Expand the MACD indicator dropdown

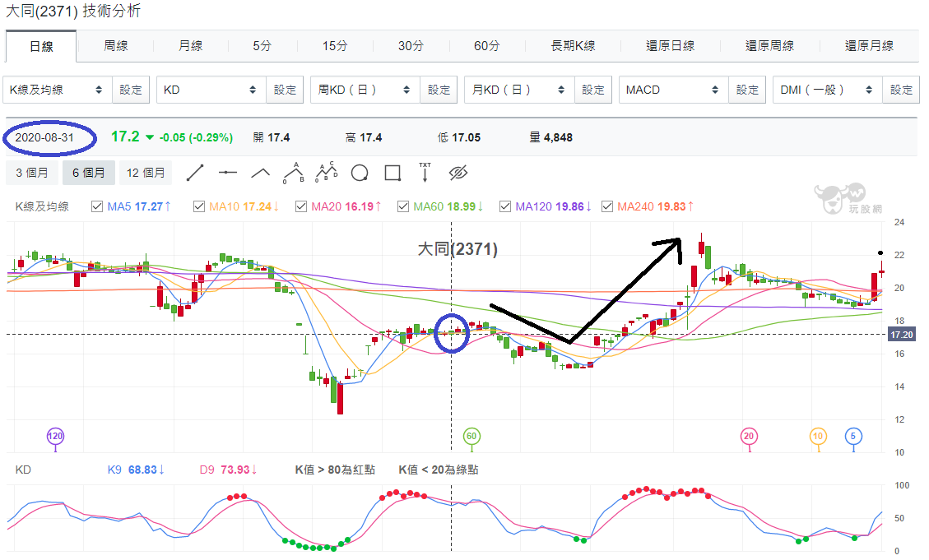click(x=674, y=90)
